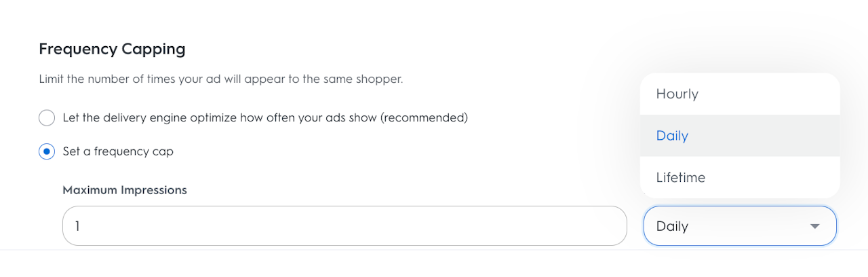Collapse the Daily frequency period dropdown
Screen dimensions: 868x277
[739, 225]
